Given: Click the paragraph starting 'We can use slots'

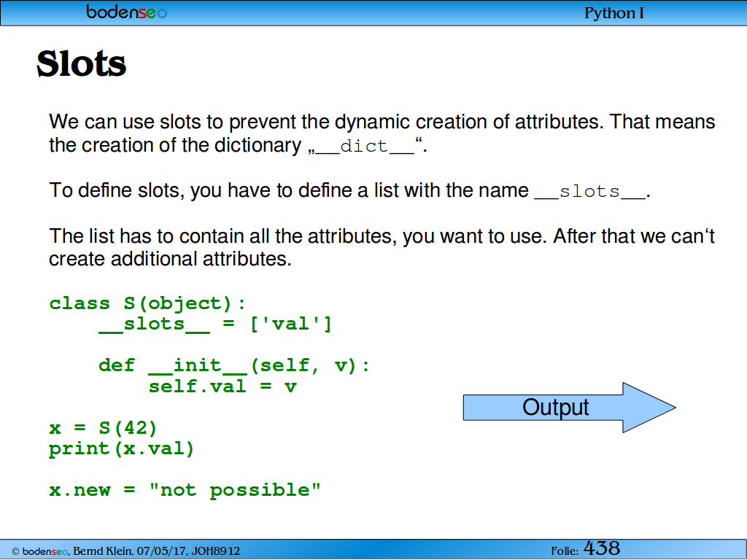Looking at the screenshot, I should [382, 133].
